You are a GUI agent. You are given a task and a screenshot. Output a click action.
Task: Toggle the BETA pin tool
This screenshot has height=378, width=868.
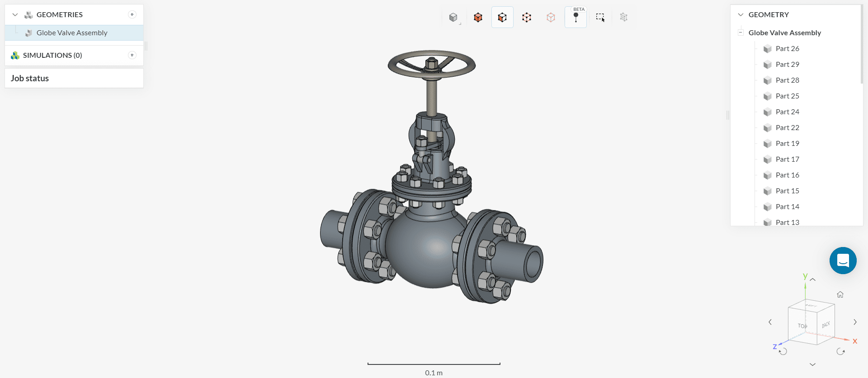pyautogui.click(x=576, y=18)
